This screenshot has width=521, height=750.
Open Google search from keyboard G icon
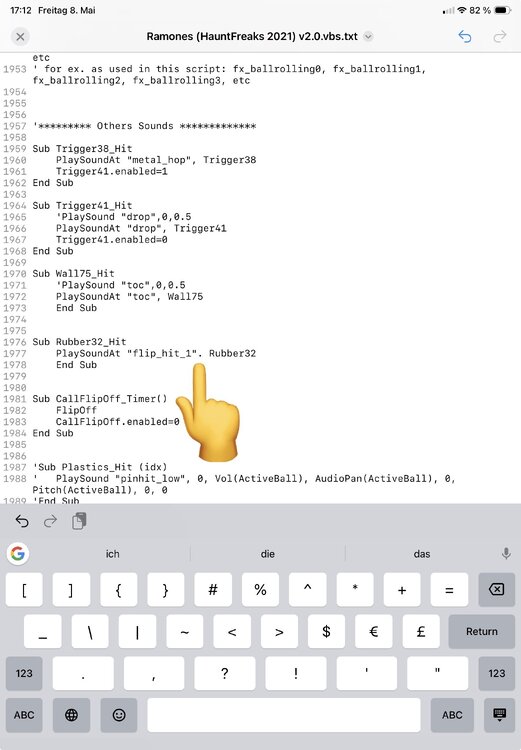click(18, 554)
